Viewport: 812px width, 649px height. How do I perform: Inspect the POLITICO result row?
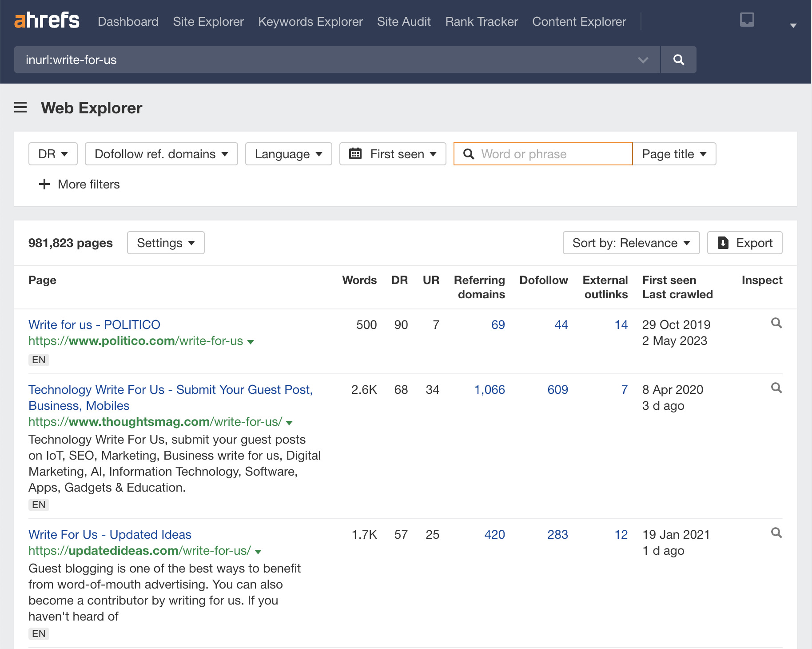776,323
